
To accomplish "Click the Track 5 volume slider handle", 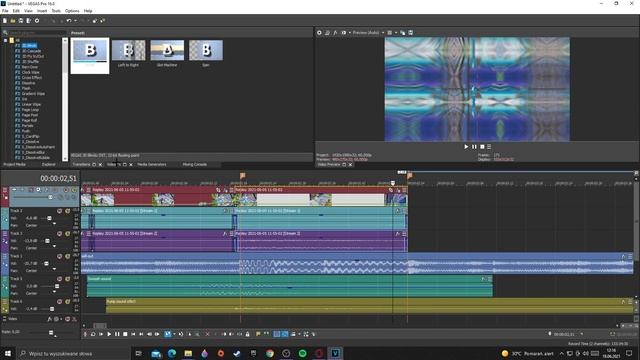I will 57,286.
